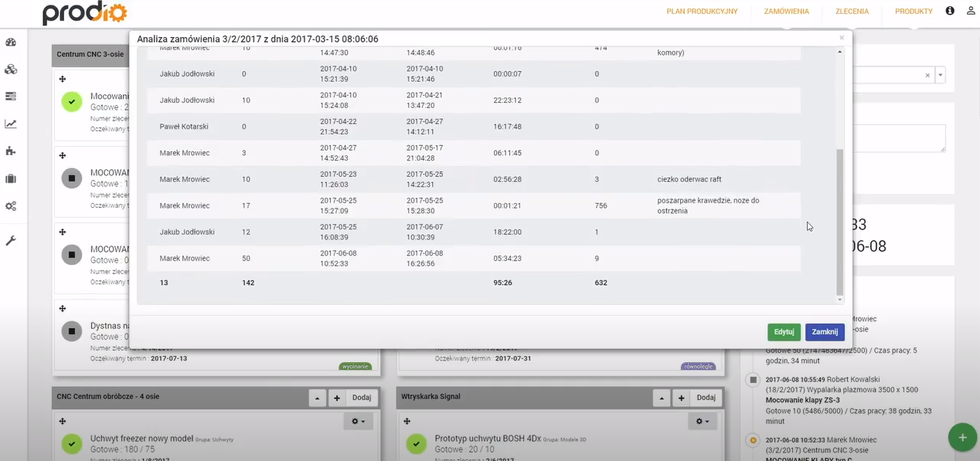
Task: Open the user account icon top right
Action: coord(971,11)
